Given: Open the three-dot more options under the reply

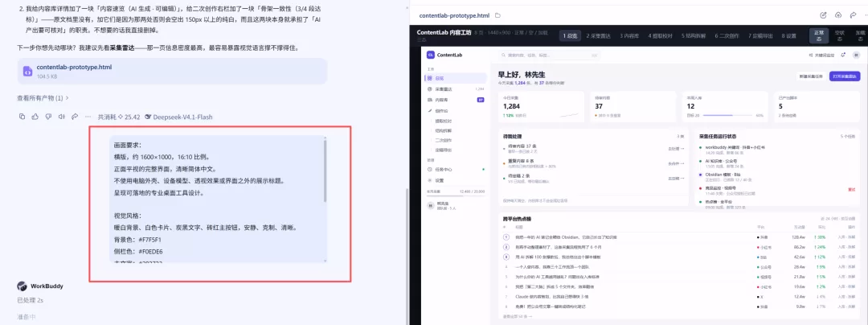Looking at the screenshot, I should (88, 117).
